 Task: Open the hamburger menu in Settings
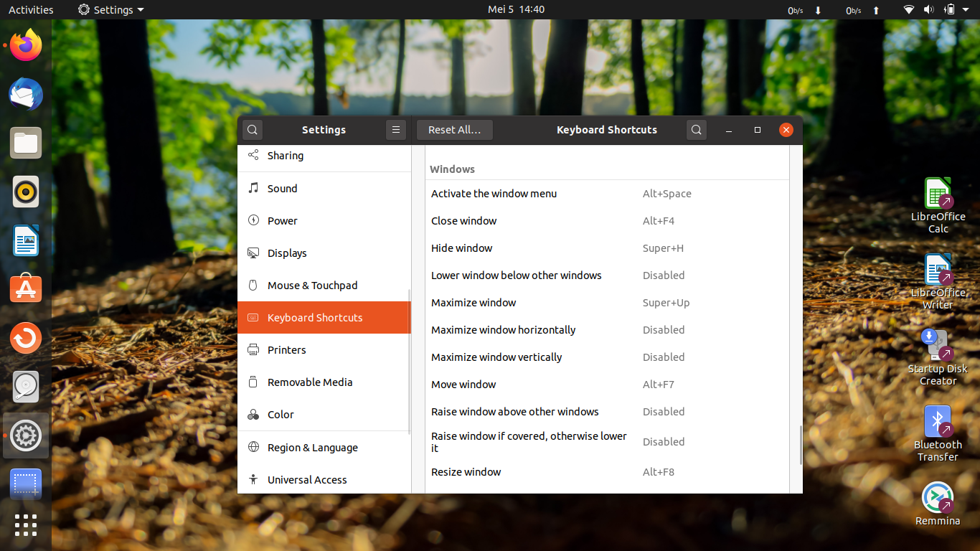[x=395, y=130]
